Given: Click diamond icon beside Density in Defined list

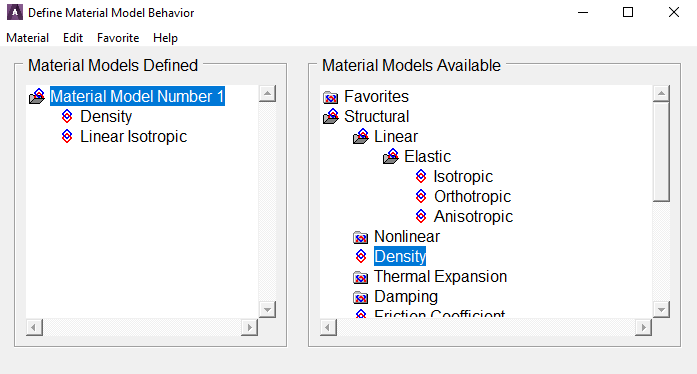Looking at the screenshot, I should [67, 116].
